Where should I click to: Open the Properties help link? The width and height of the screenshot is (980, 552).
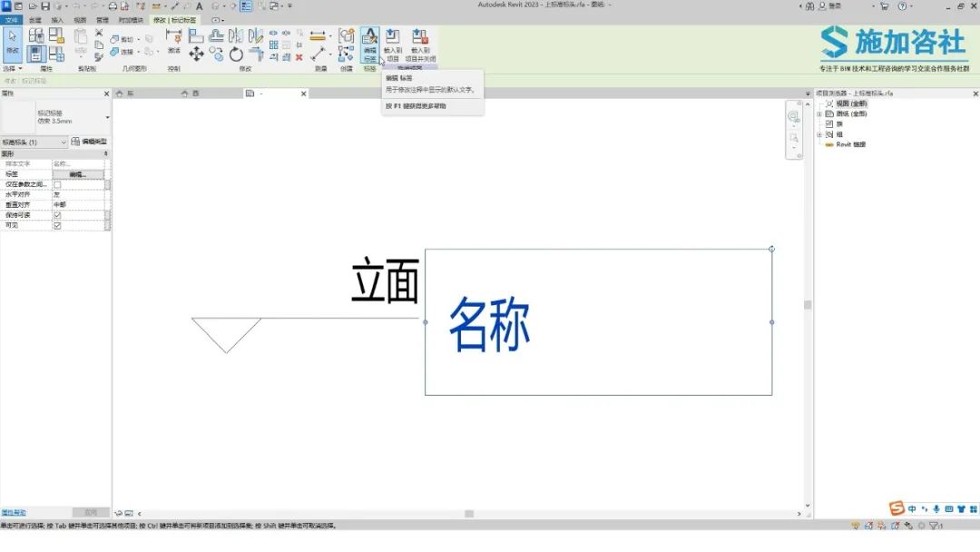pos(14,513)
